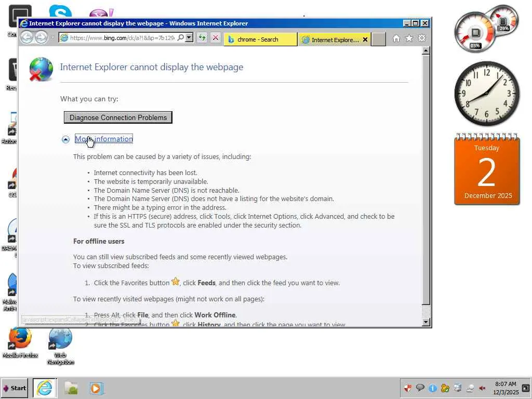Click the Yahoo desktop icon behind the window
532x399 pixels.
point(101,13)
